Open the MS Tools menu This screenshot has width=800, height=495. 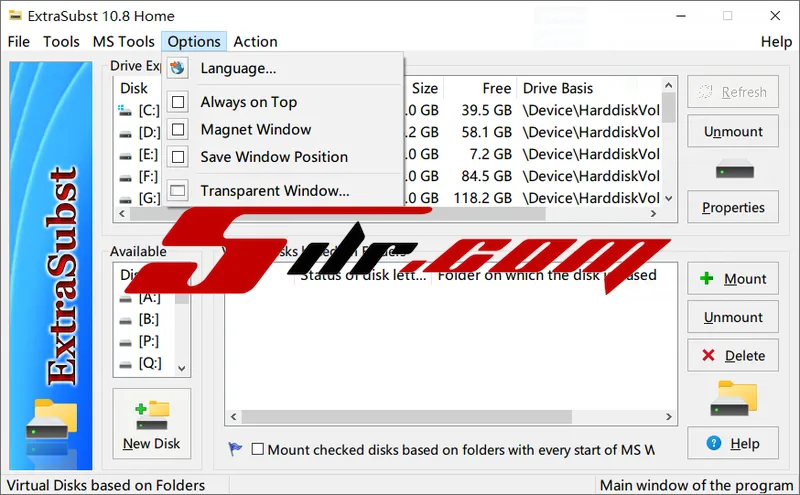click(123, 41)
